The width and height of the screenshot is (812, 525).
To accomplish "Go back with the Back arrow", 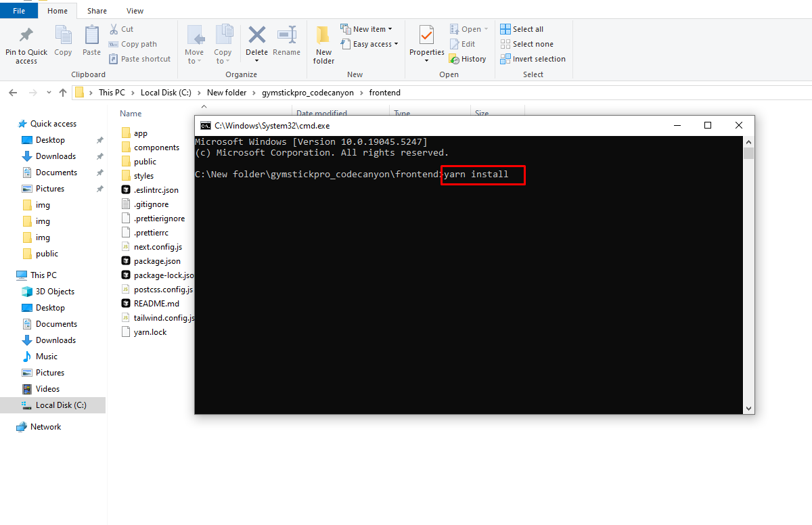I will [x=14, y=93].
